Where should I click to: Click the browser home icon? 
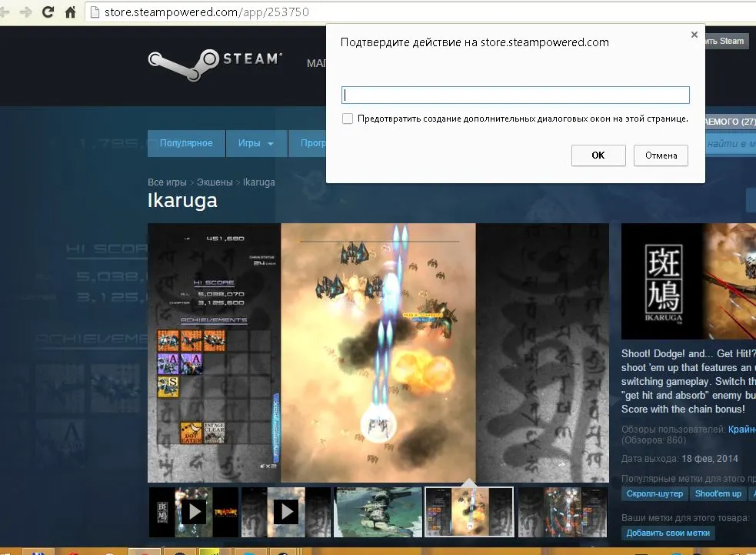tap(71, 12)
